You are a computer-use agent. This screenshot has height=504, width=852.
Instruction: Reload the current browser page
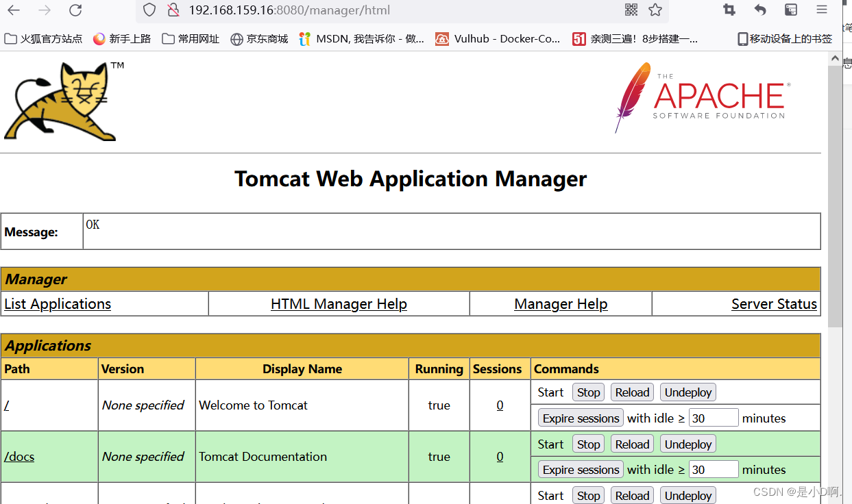pyautogui.click(x=75, y=10)
